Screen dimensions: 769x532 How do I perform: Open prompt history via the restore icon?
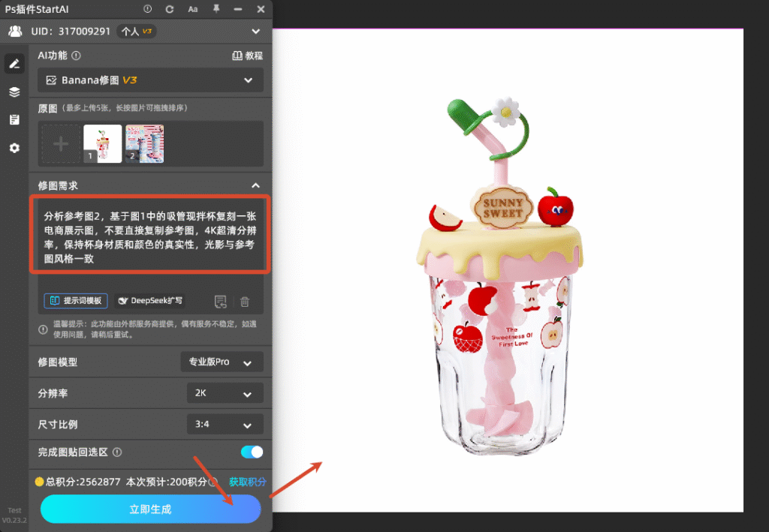pyautogui.click(x=220, y=300)
